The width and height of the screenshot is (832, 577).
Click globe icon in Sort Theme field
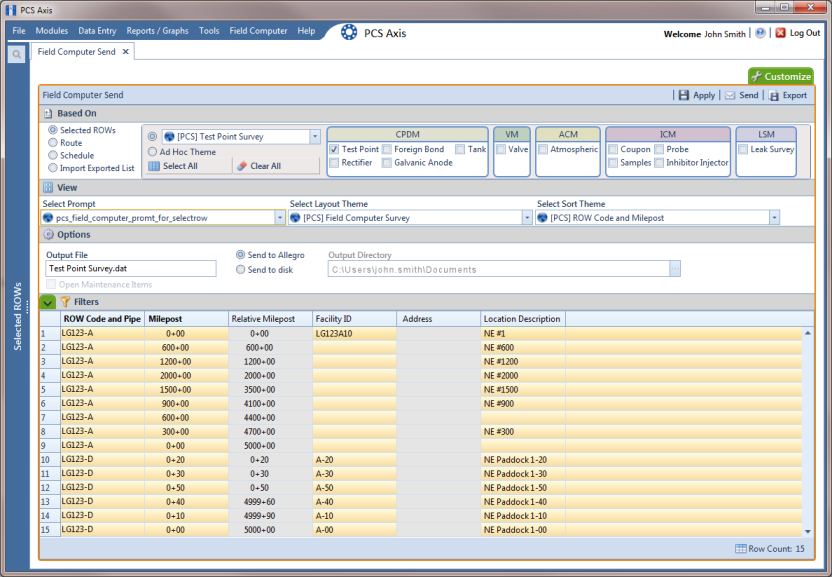click(542, 218)
